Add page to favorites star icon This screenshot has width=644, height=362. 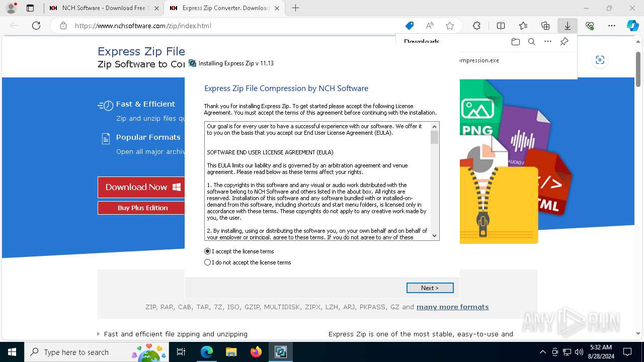450,26
